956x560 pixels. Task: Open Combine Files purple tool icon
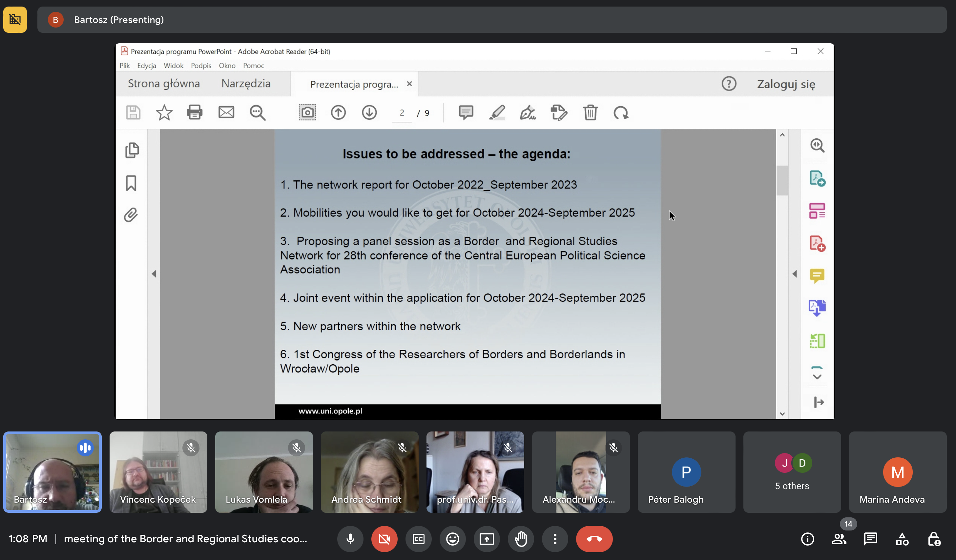click(817, 308)
